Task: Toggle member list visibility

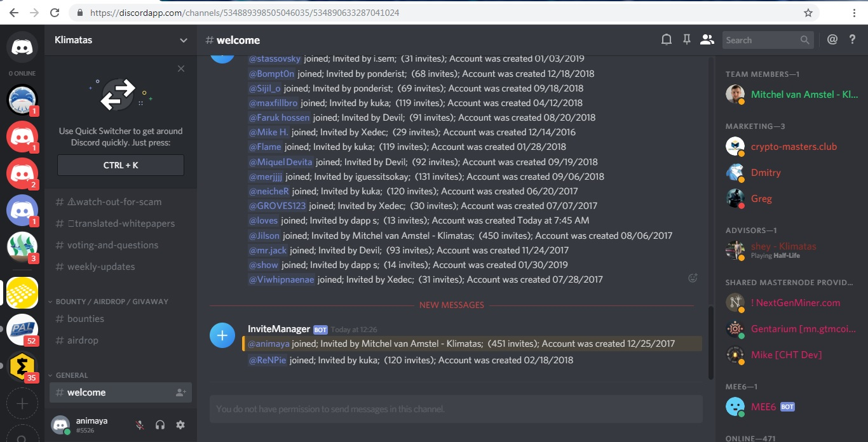Action: click(x=707, y=40)
